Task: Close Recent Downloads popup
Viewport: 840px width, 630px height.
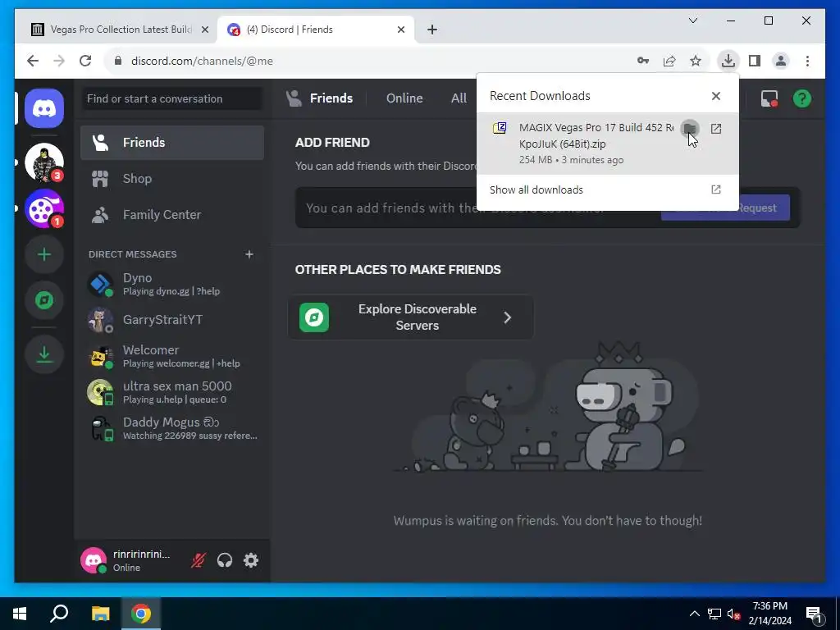Action: pos(715,96)
